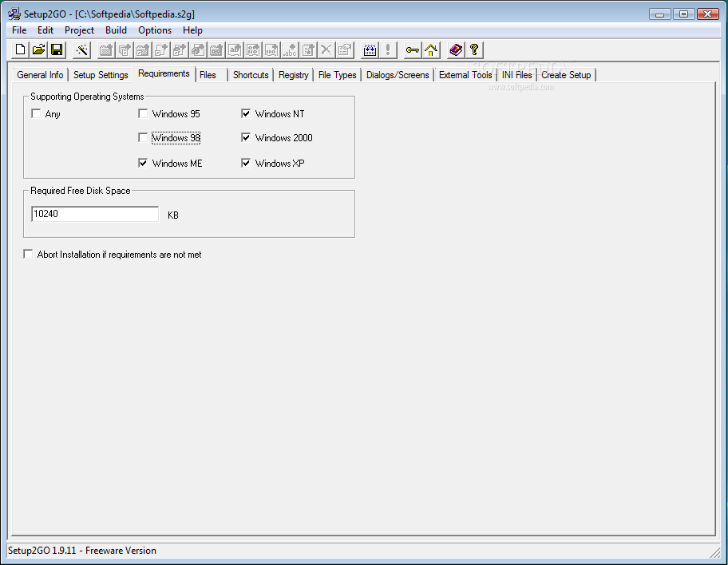Uncheck the Windows ME checkbox
This screenshot has width=728, height=565.
(x=143, y=163)
